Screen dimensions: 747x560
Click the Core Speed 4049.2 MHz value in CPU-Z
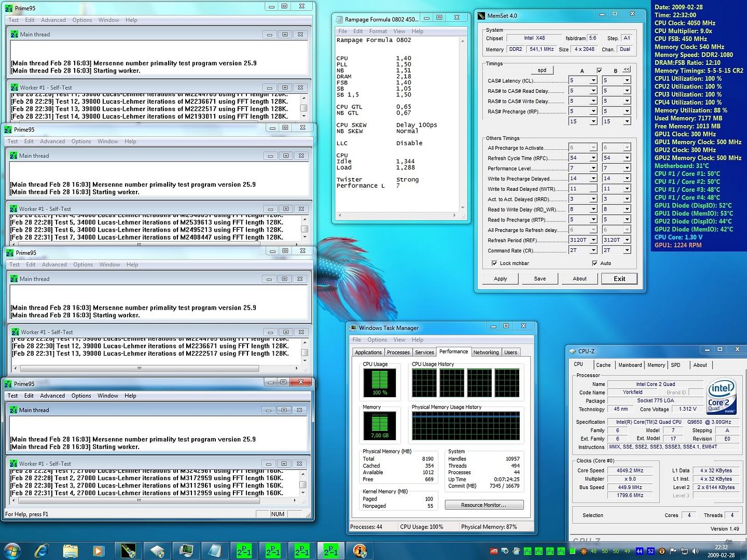[630, 471]
